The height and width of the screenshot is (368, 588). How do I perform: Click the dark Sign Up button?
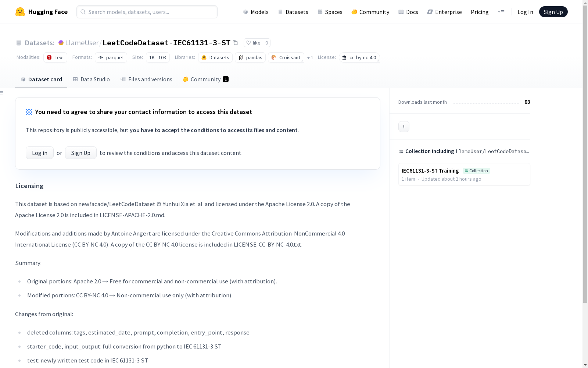click(553, 12)
